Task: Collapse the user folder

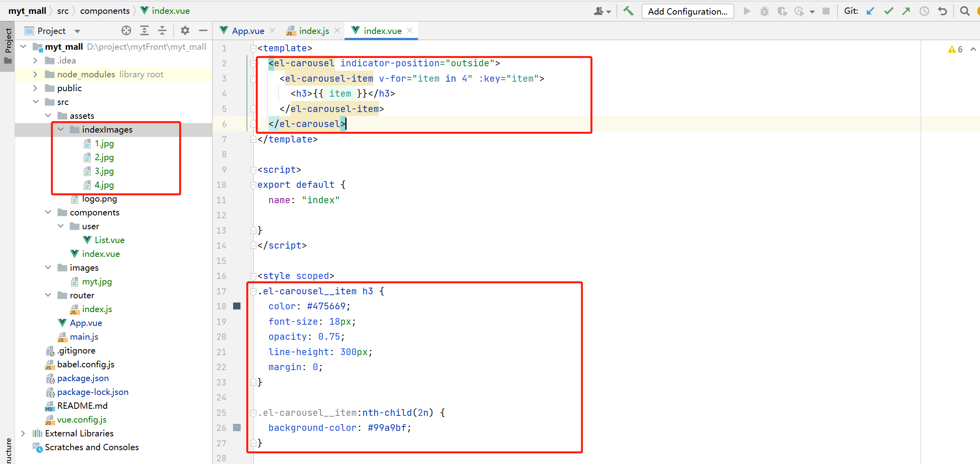Action: [x=61, y=226]
